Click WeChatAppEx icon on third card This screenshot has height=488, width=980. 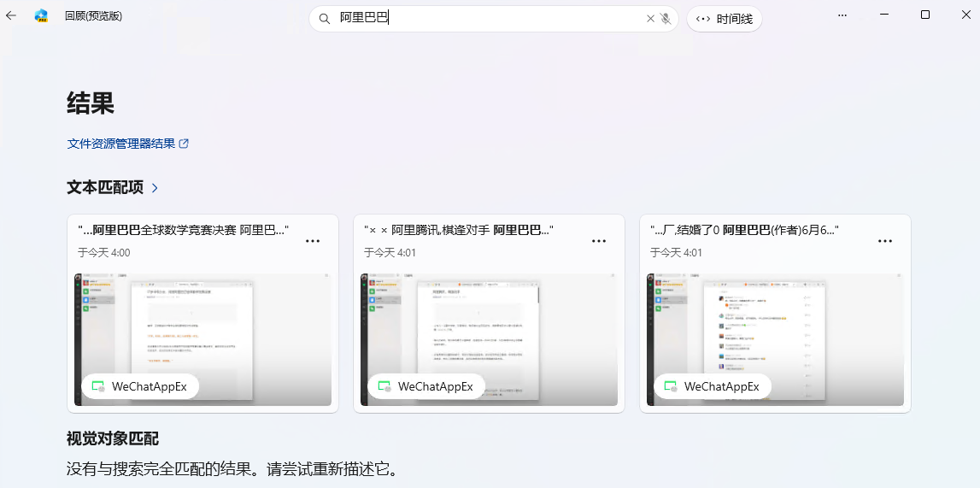tap(671, 386)
